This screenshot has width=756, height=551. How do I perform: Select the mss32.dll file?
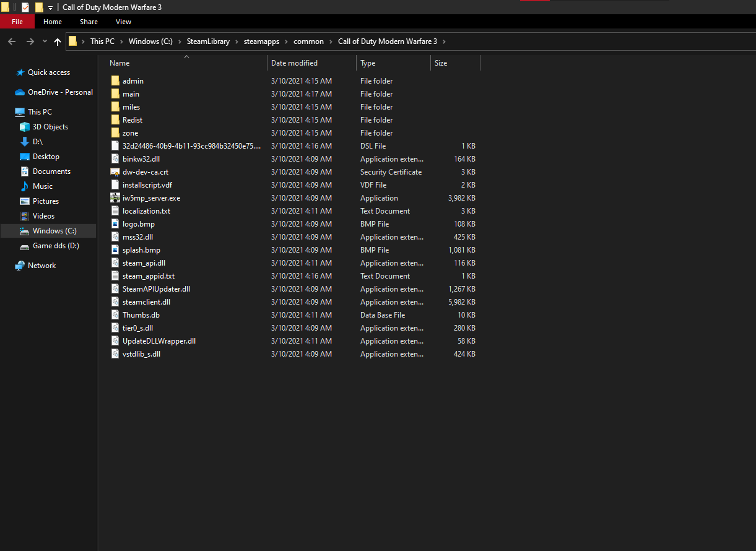(x=137, y=237)
